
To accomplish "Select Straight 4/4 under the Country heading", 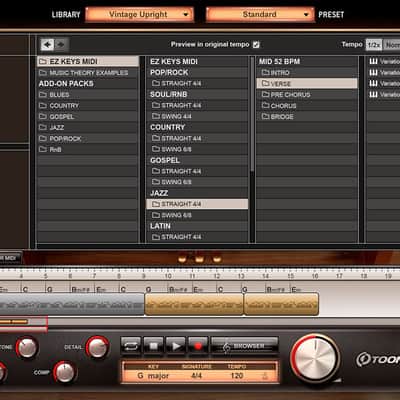I will pos(197,138).
